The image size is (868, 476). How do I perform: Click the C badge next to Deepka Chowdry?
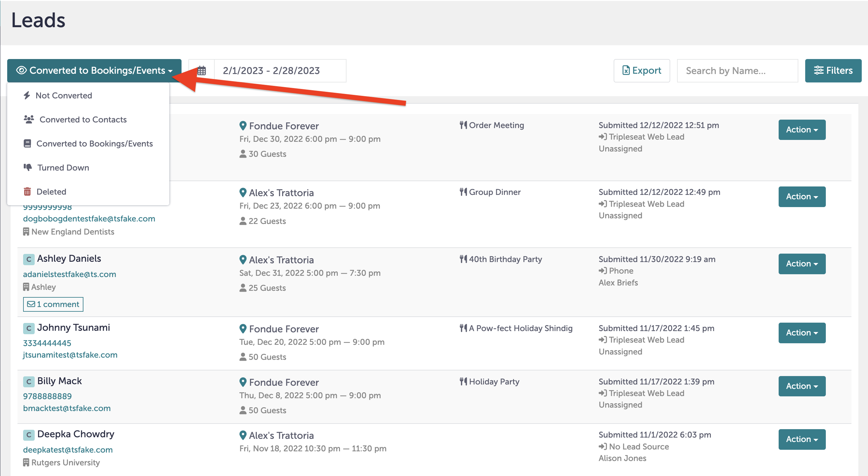[29, 435]
